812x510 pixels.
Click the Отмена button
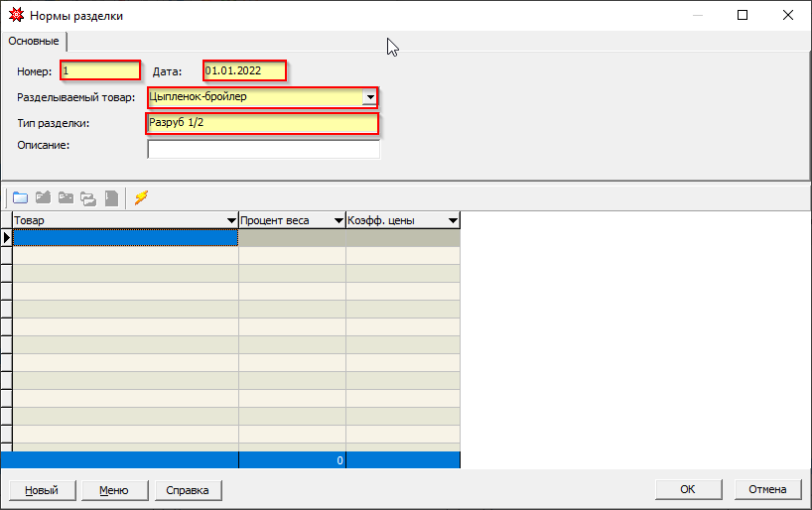click(767, 490)
